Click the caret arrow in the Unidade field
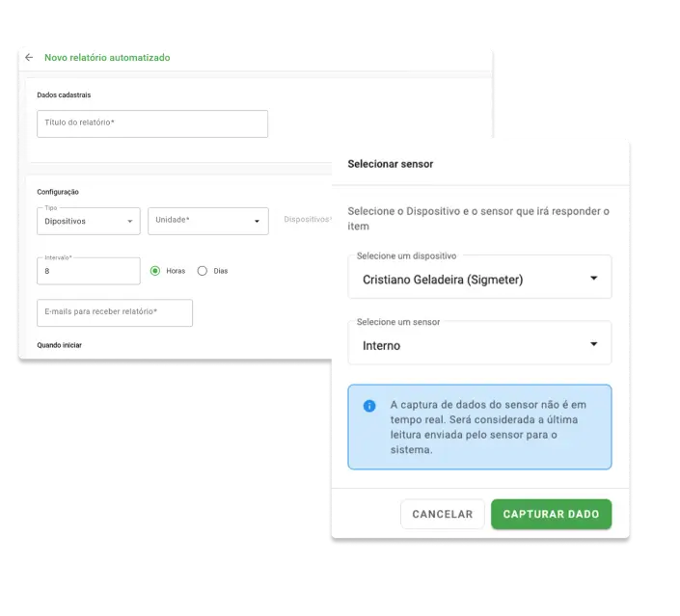The image size is (680, 616). (257, 222)
